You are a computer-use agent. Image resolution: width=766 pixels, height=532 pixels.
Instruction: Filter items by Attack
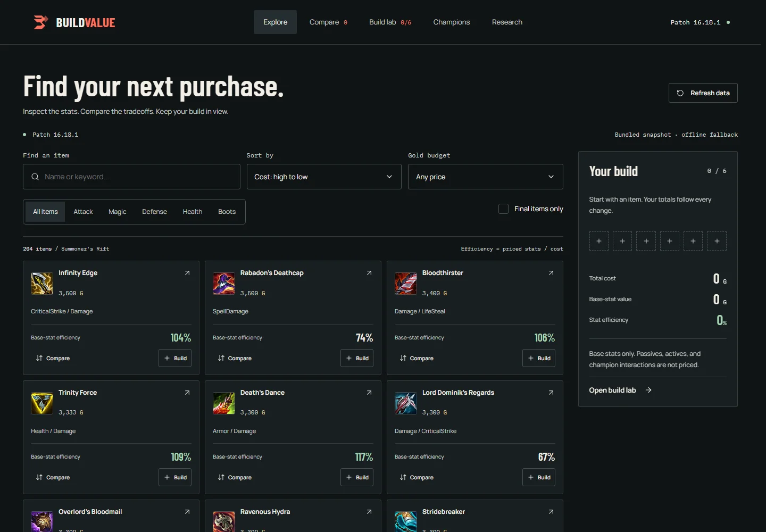(83, 212)
